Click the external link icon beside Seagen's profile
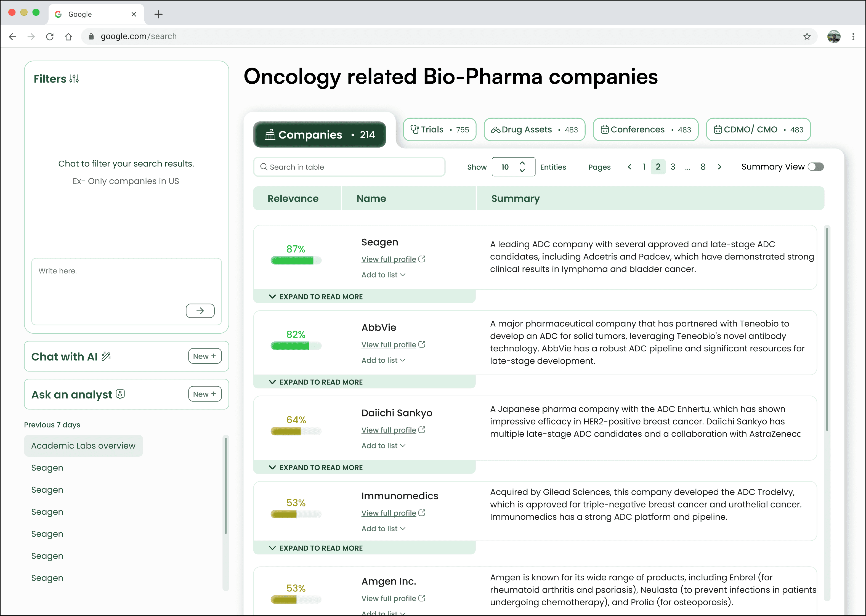This screenshot has height=616, width=866. (x=422, y=259)
